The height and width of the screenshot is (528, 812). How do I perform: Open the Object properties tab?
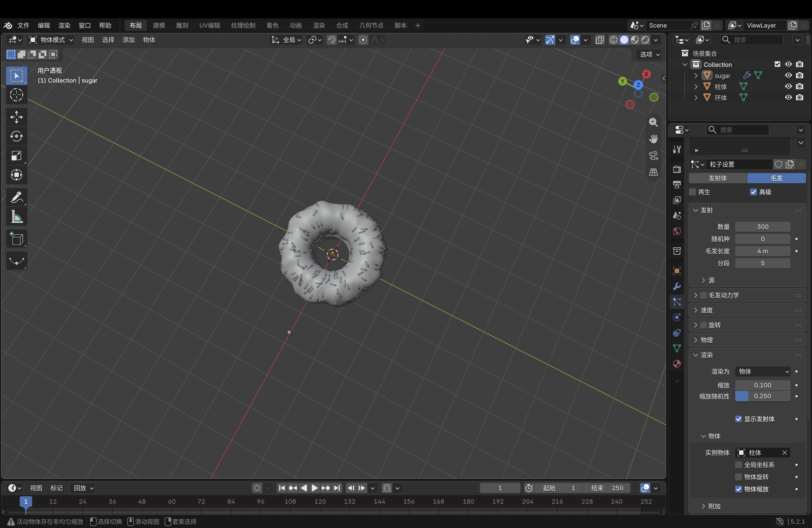677,271
